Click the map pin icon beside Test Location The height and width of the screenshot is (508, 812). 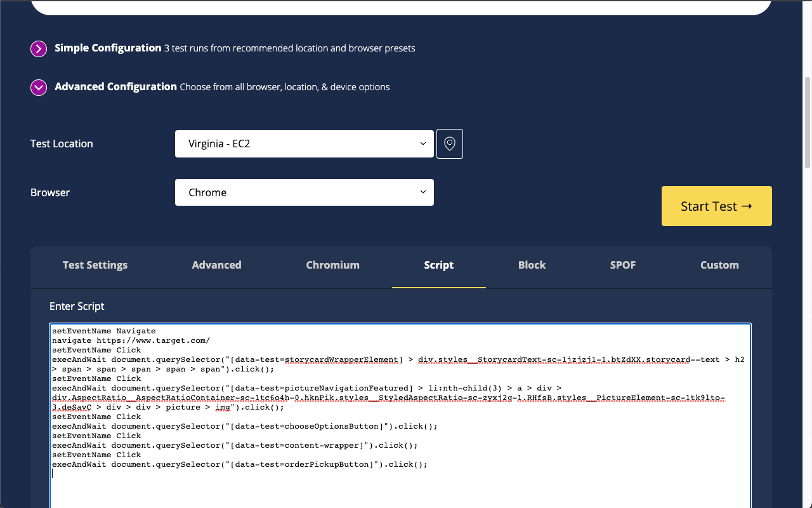click(x=449, y=144)
